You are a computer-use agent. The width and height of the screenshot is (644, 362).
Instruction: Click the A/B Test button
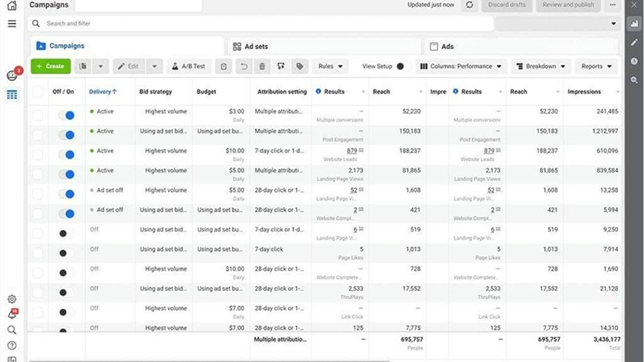[188, 67]
